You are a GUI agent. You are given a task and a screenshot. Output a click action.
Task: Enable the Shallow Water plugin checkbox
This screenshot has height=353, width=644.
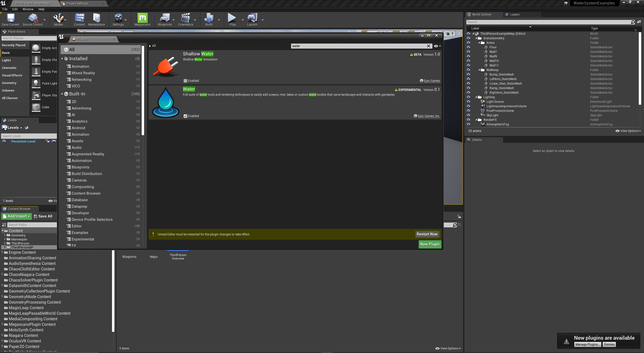tap(185, 81)
